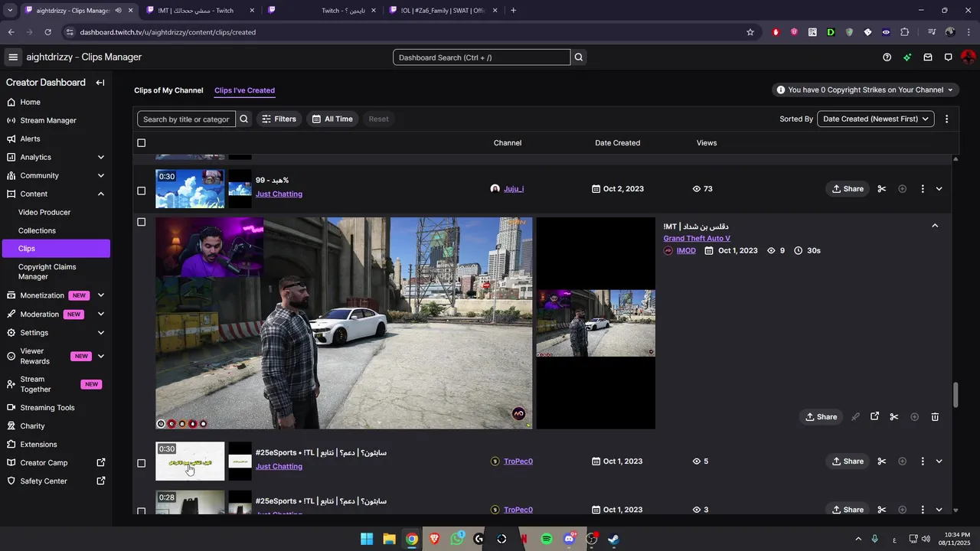Image resolution: width=980 pixels, height=551 pixels.
Task: Open File Explorer from the taskbar
Action: 389,539
